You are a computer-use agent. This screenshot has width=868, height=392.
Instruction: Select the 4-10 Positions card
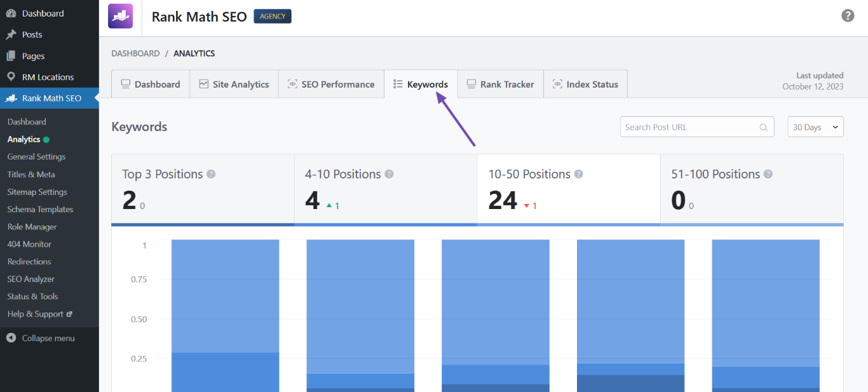386,189
